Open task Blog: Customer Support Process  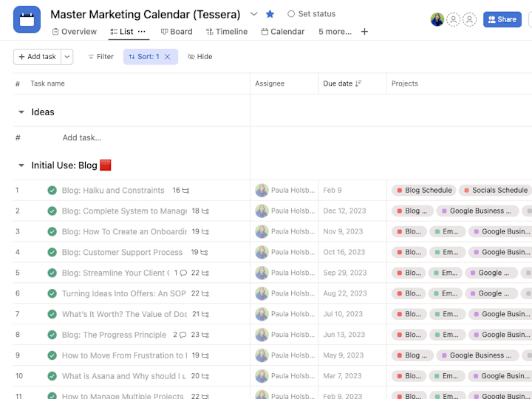pos(122,252)
